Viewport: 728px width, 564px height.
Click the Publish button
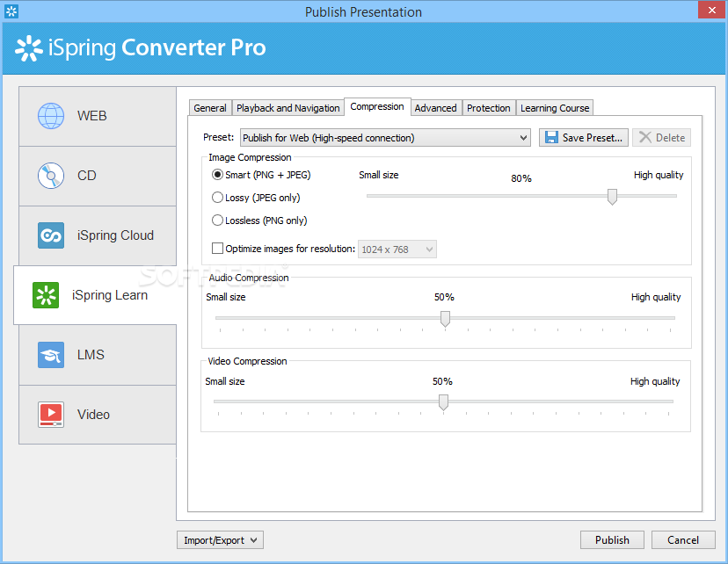612,540
